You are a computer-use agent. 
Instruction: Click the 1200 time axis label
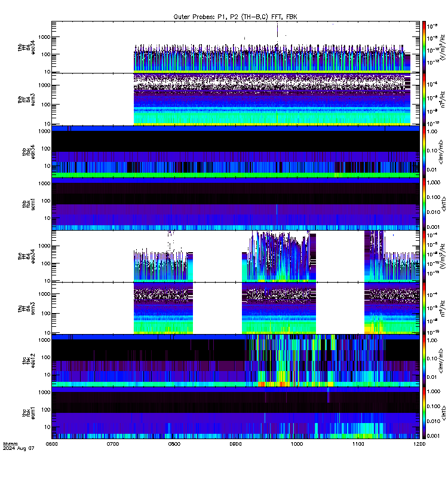point(419,444)
